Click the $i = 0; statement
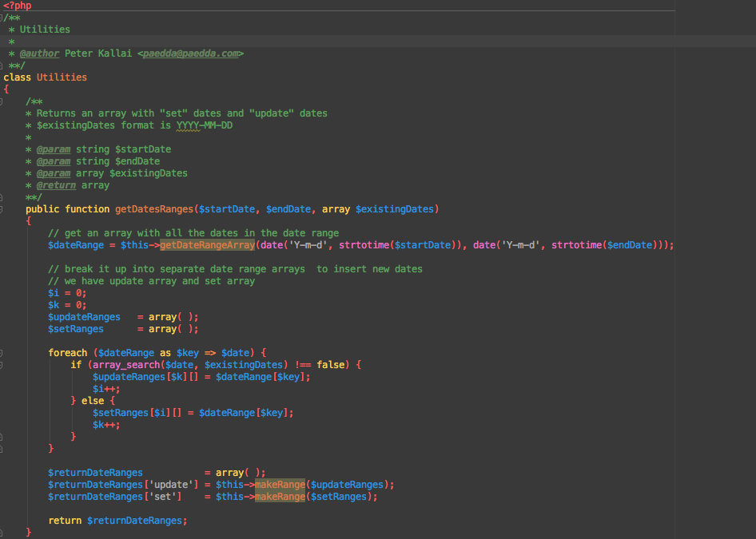This screenshot has width=756, height=539. pos(67,293)
